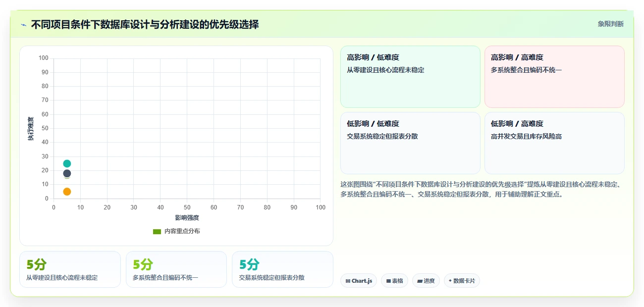
Task: Click the 象限判断 badge in the header
Action: 610,24
